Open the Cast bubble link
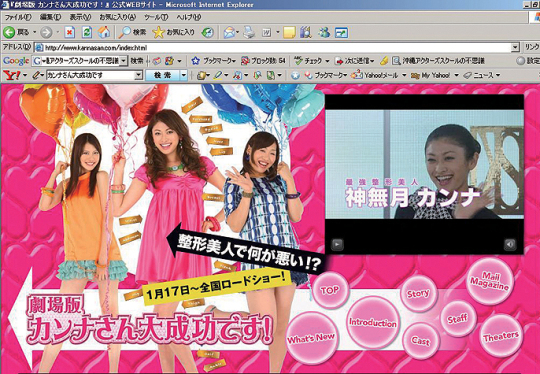540x374 pixels. pyautogui.click(x=420, y=341)
